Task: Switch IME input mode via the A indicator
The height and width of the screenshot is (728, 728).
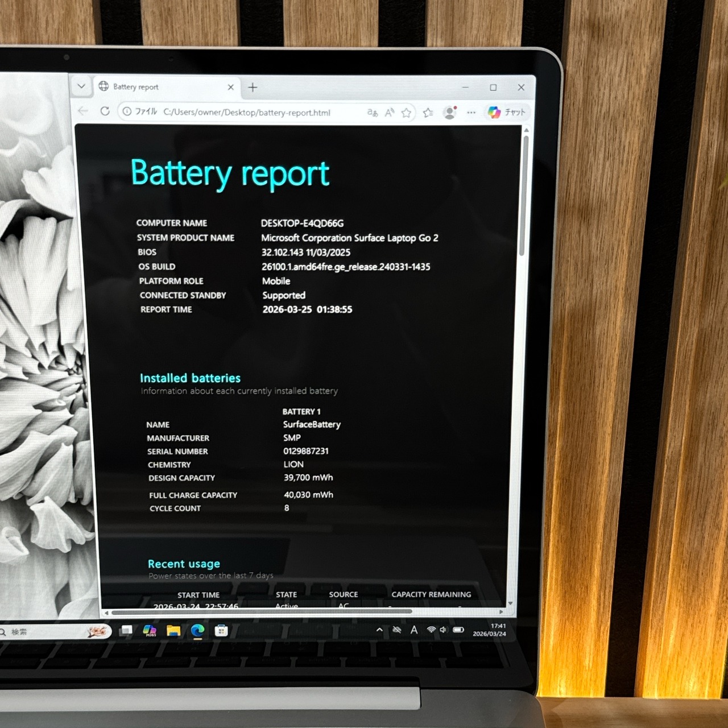Action: click(415, 630)
